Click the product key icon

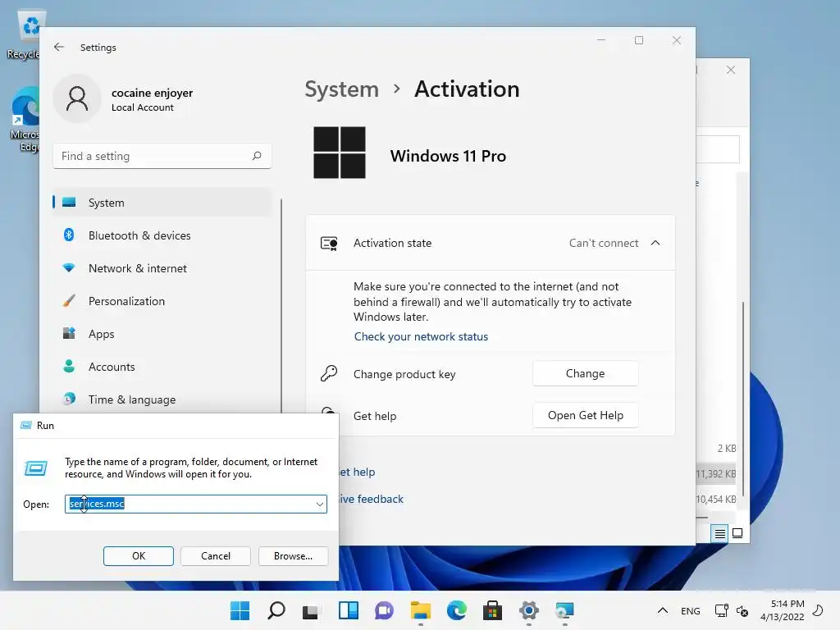click(x=329, y=373)
